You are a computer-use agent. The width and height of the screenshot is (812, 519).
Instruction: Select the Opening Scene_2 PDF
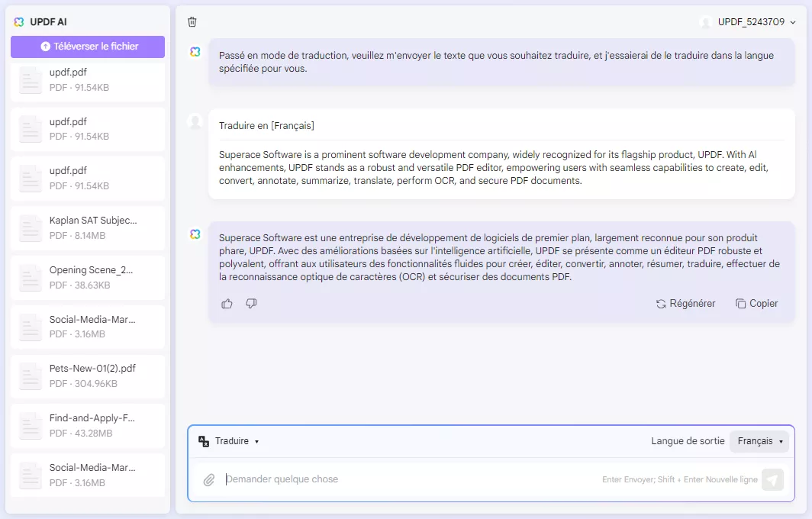click(x=87, y=276)
